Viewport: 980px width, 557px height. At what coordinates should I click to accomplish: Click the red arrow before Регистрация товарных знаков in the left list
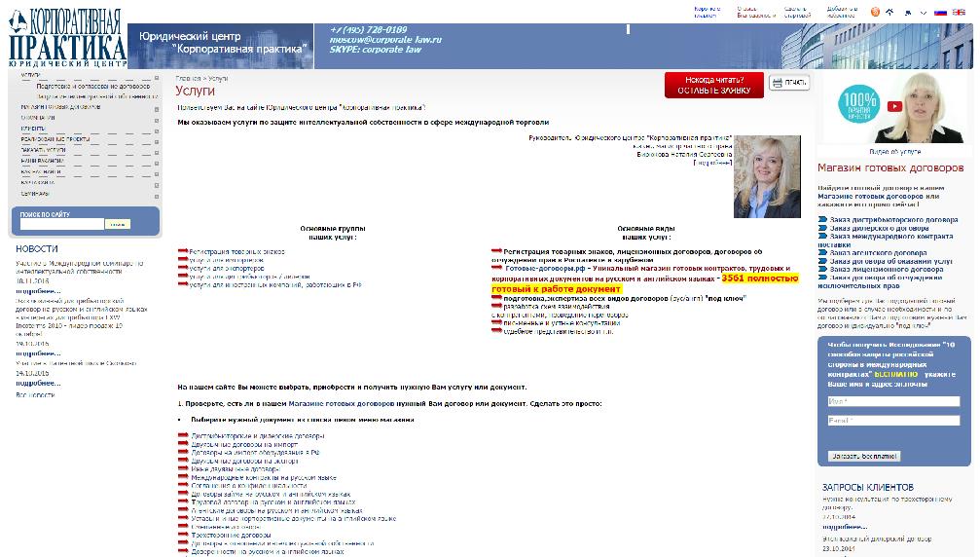point(183,251)
